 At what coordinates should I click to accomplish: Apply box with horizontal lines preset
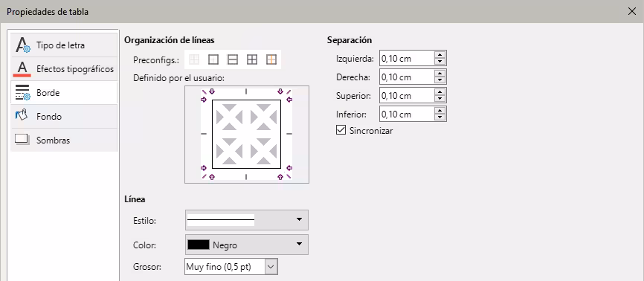(x=233, y=59)
